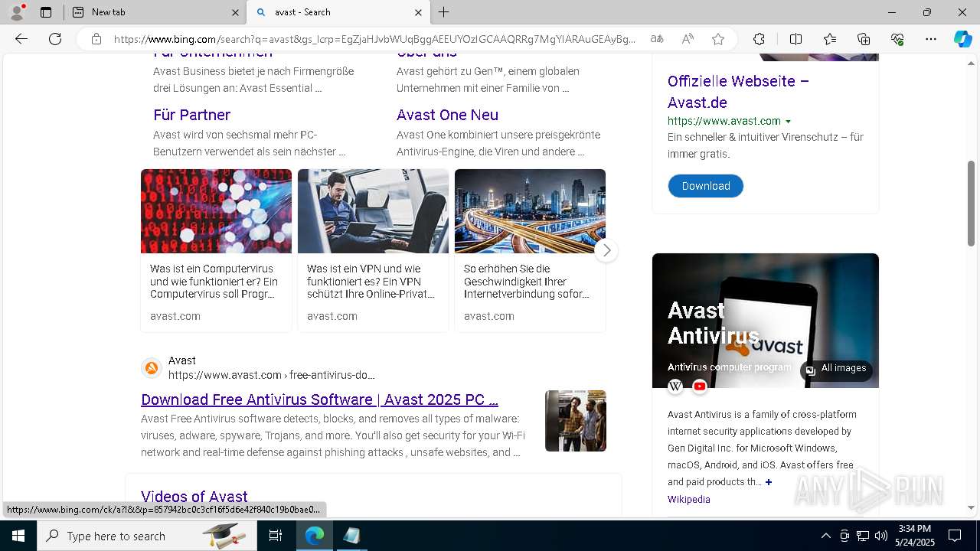Close the New tab tab
980x551 pixels.
[235, 12]
